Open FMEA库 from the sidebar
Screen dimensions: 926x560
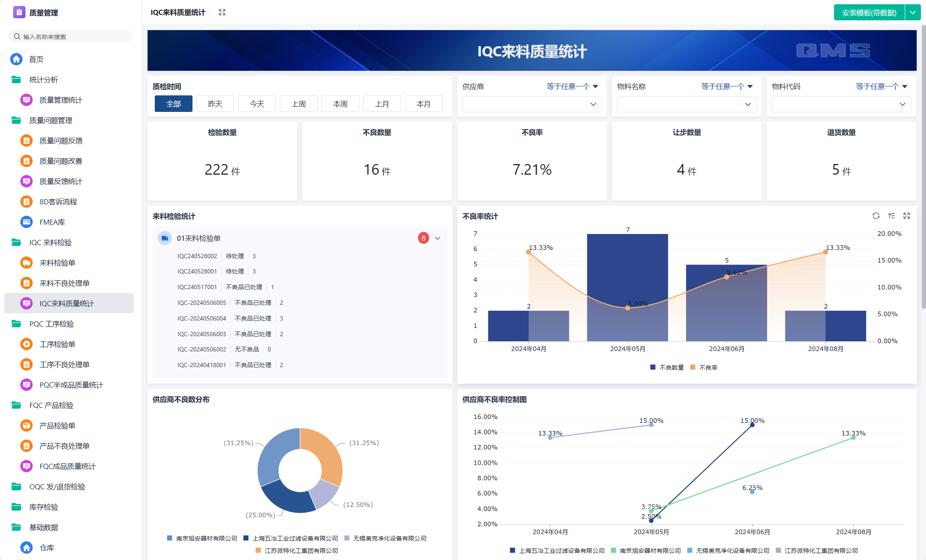(52, 222)
